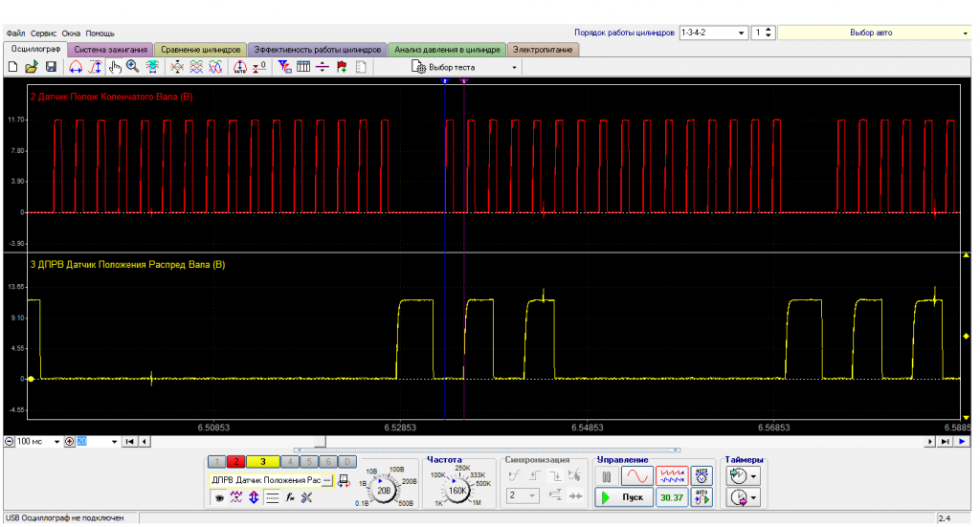980x527 pixels.
Task: Click the 30.37 value display
Action: coord(672,497)
